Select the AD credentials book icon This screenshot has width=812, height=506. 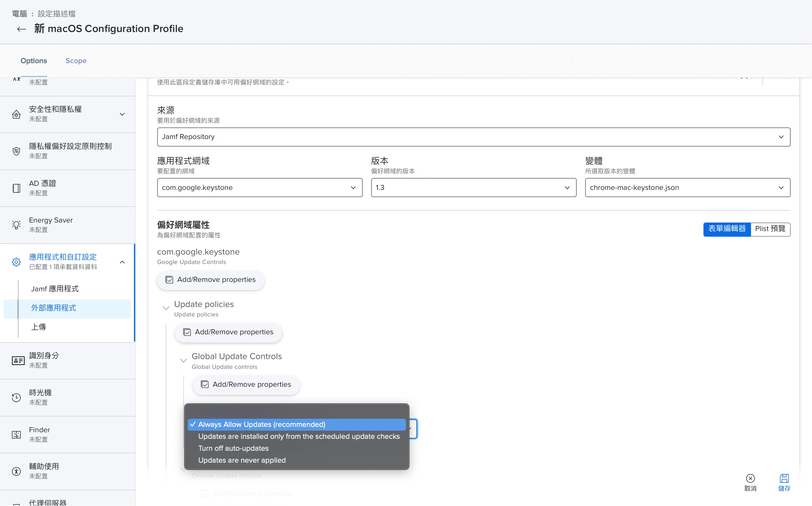click(x=16, y=188)
